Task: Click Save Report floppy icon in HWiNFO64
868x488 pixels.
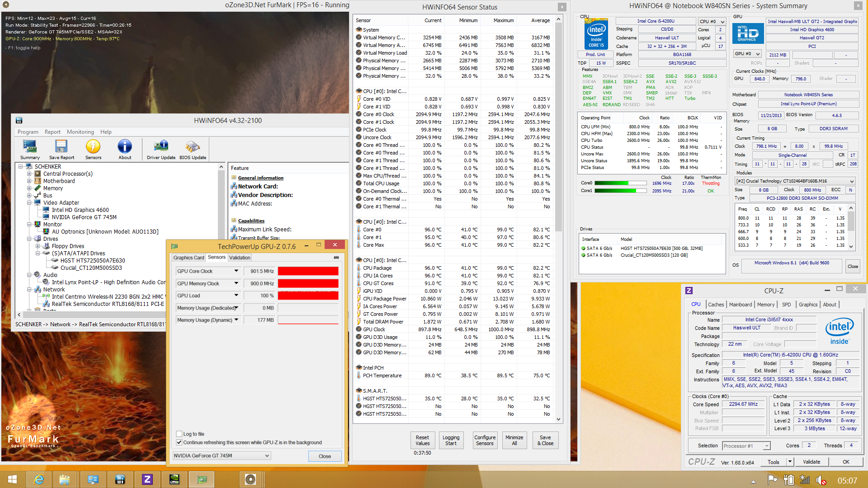Action: click(x=61, y=150)
